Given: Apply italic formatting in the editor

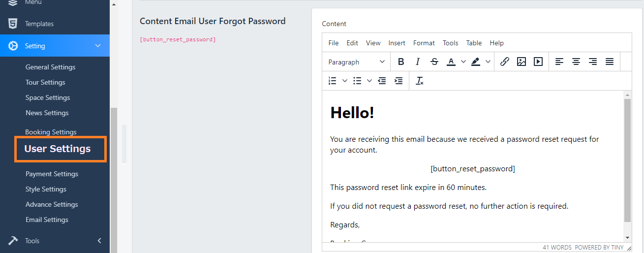Looking at the screenshot, I should pyautogui.click(x=418, y=62).
